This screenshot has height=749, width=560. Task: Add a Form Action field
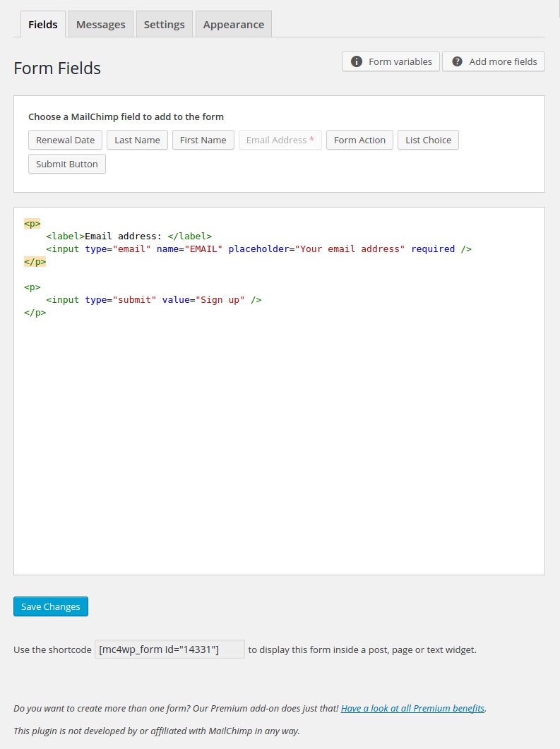[359, 140]
